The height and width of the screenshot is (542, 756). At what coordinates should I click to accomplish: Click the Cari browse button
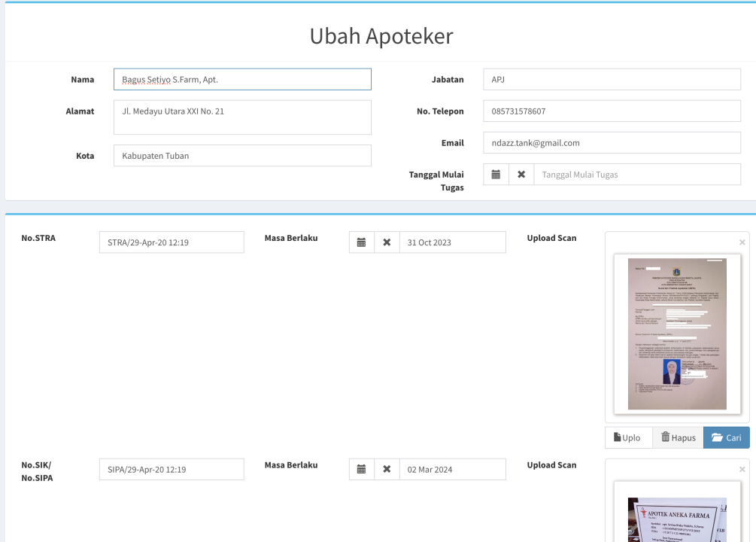tap(726, 437)
